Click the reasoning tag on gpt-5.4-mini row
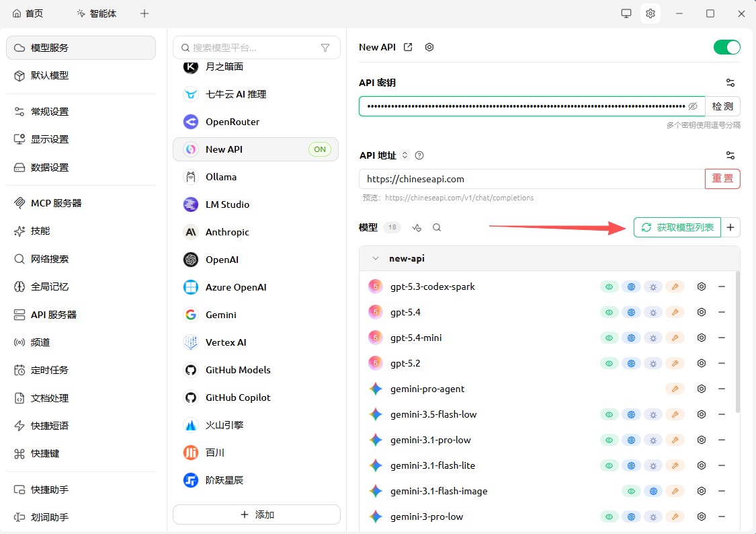Viewport: 756px width, 534px height. [653, 338]
